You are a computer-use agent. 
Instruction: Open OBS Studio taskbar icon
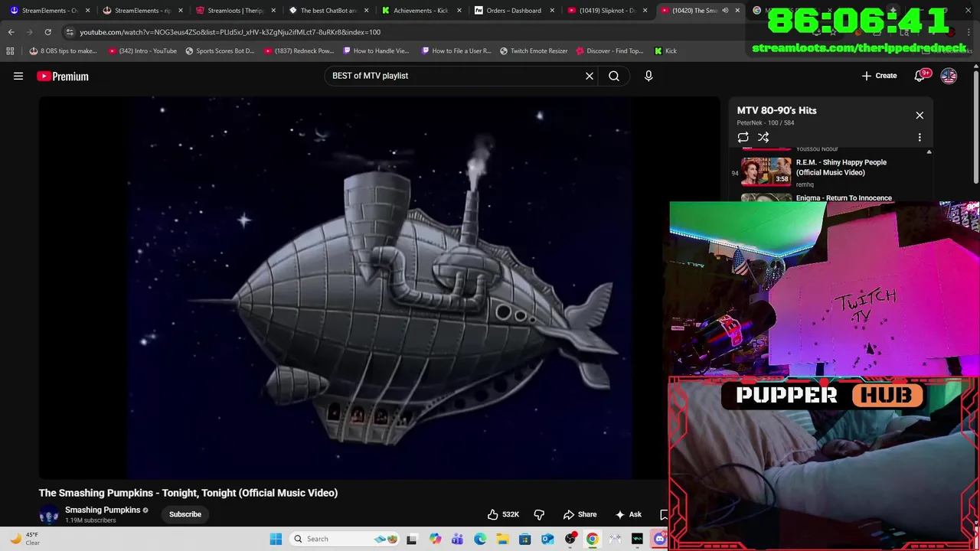(570, 539)
